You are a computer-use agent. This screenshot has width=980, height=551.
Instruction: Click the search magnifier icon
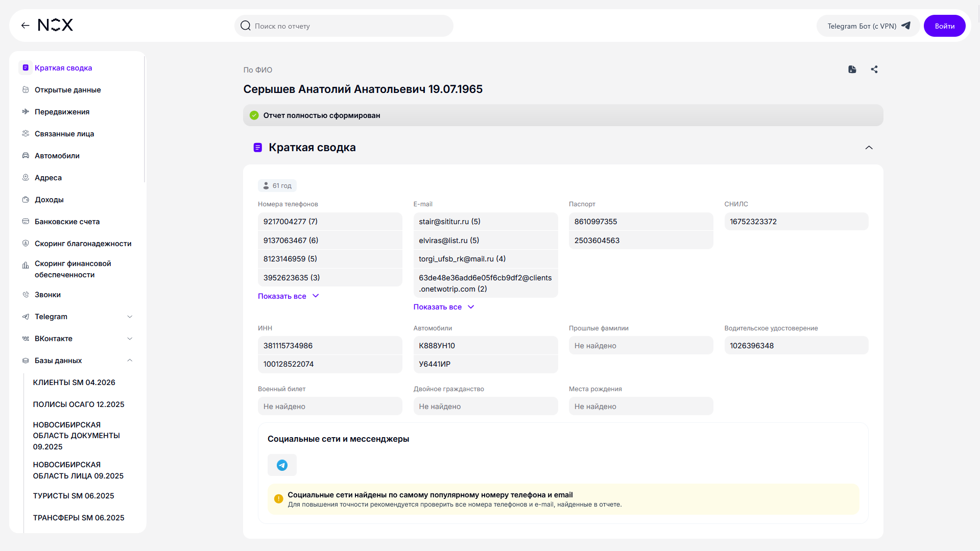point(245,26)
